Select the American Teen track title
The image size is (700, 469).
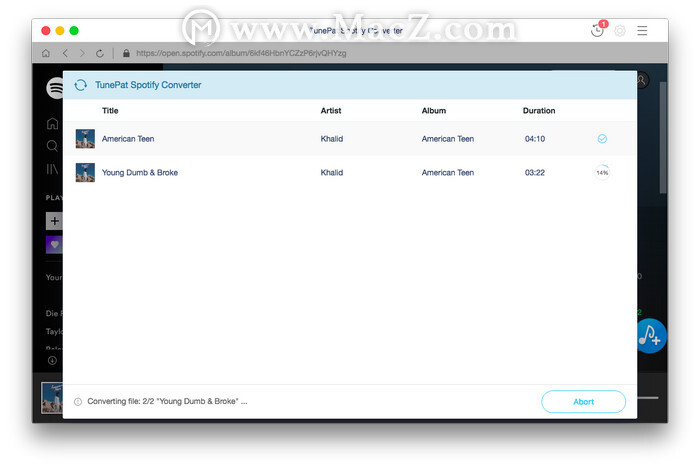pos(128,139)
